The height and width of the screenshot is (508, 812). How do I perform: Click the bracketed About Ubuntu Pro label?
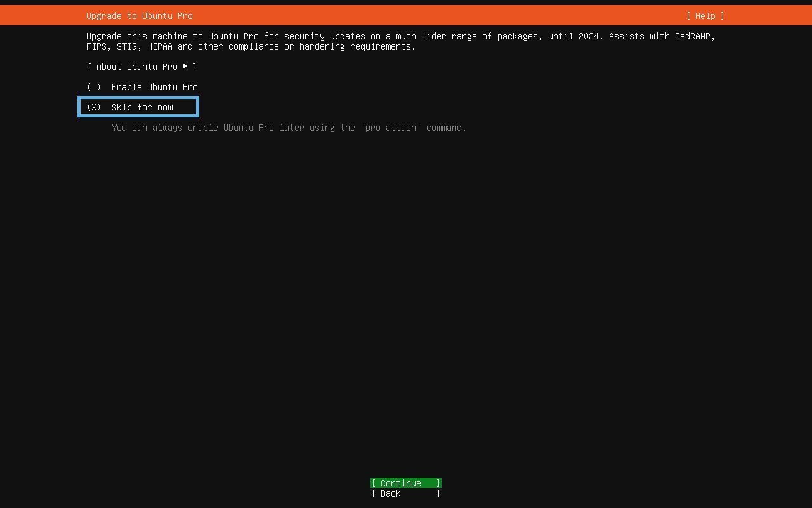pos(140,67)
